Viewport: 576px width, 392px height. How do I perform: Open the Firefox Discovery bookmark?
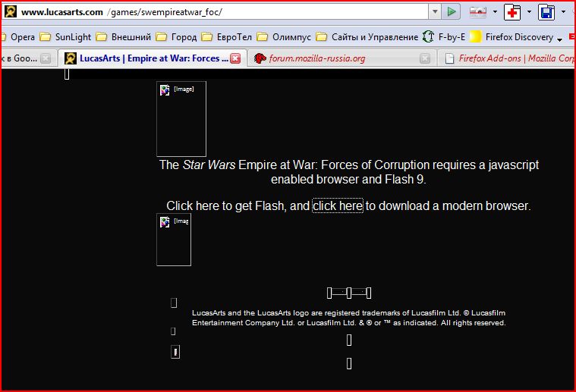(511, 37)
